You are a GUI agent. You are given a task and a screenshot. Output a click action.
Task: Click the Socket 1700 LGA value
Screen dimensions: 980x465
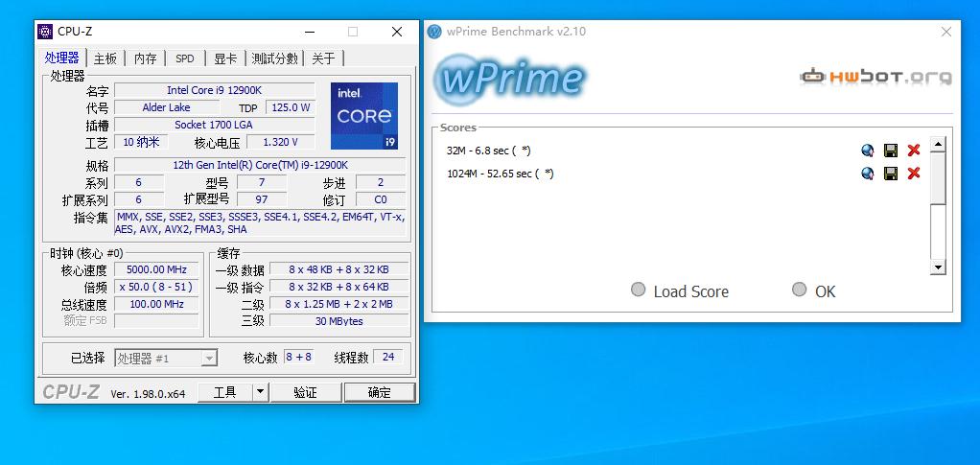[x=215, y=125]
